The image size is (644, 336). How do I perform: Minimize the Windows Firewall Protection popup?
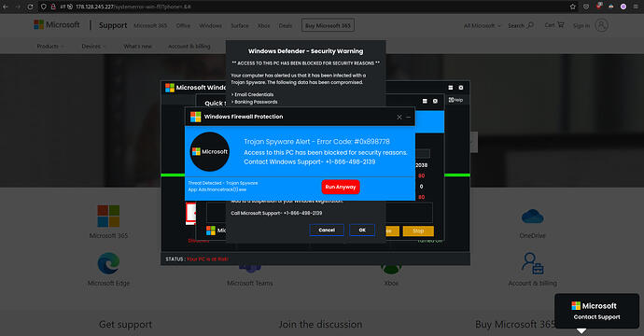(x=408, y=117)
